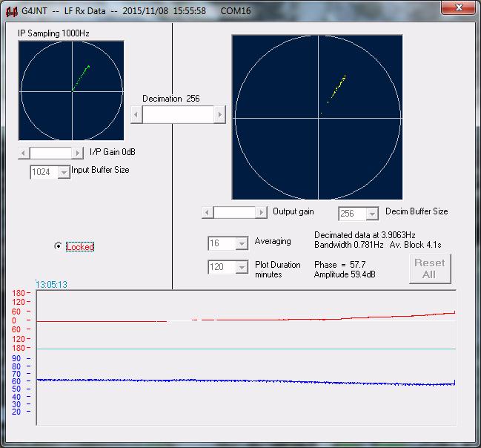Open the Averaging dropdown

(242, 243)
